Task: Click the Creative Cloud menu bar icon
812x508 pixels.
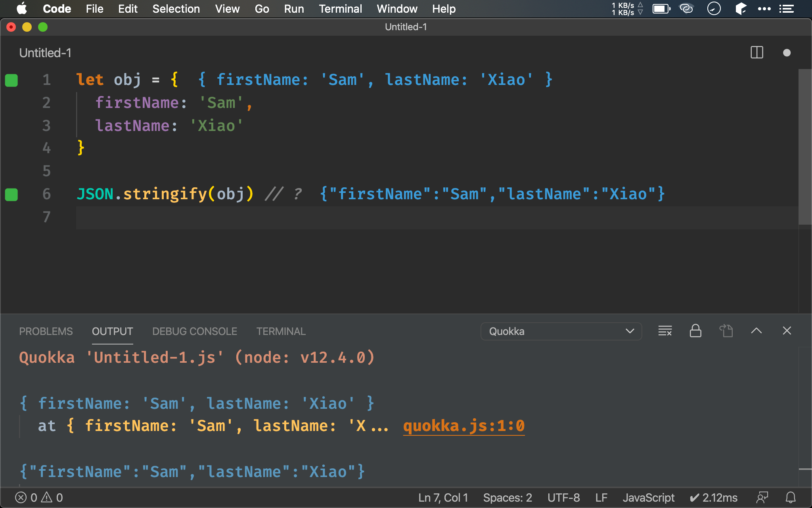Action: (x=686, y=9)
